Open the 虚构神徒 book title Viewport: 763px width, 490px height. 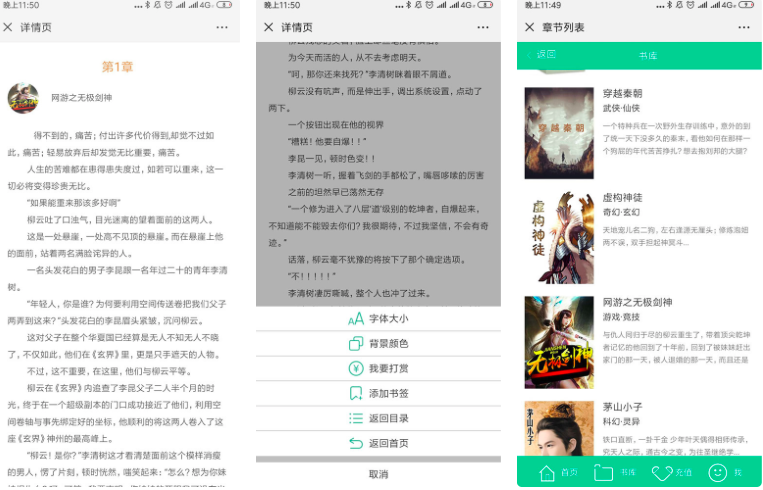[623, 198]
